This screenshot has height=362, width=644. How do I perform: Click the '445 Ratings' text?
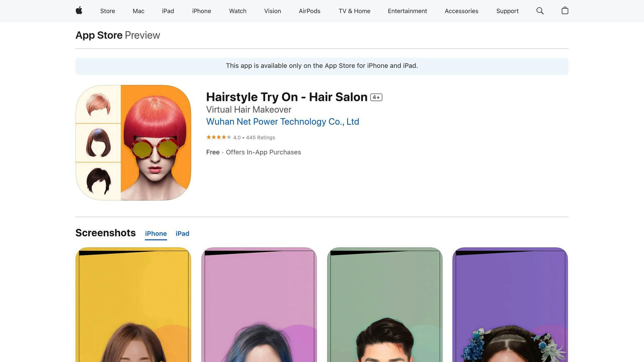click(260, 138)
